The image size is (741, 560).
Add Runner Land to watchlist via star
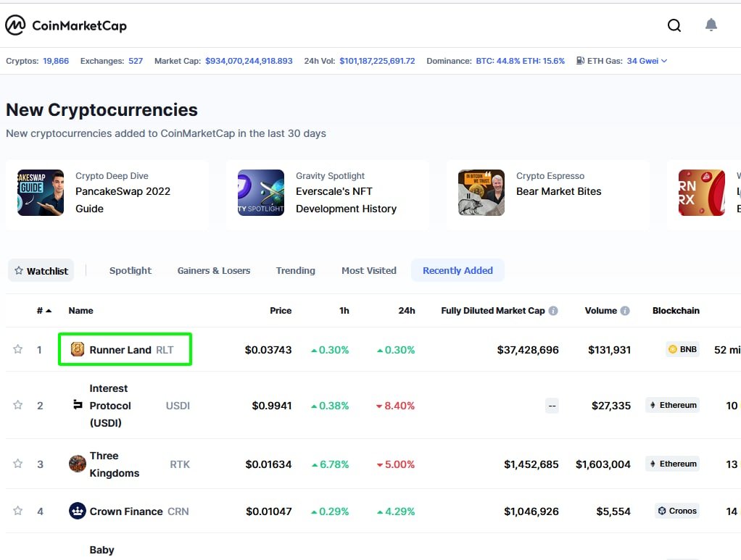pyautogui.click(x=17, y=349)
